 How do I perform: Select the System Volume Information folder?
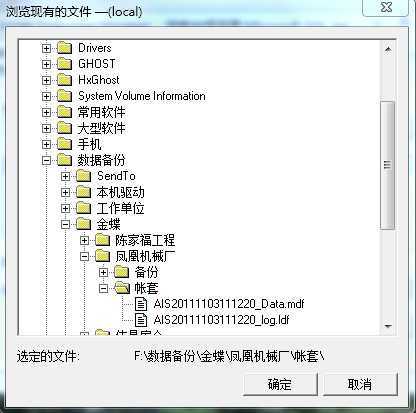click(x=142, y=96)
